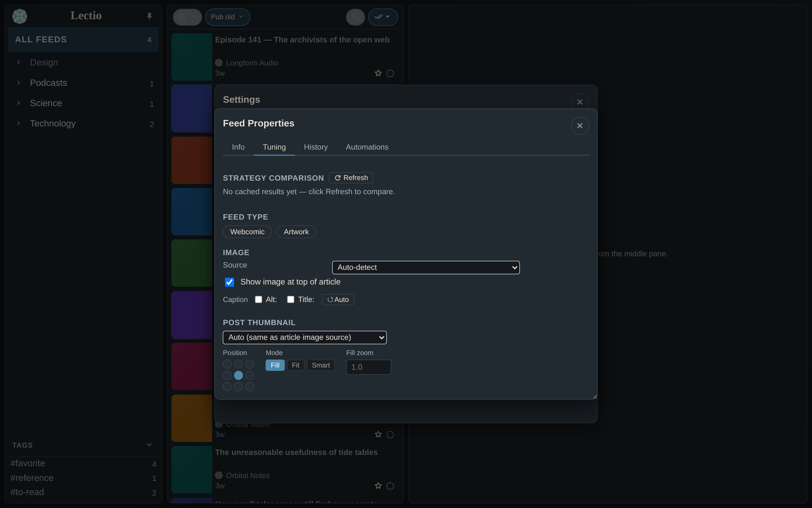The height and width of the screenshot is (508, 812).
Task: Uncheck Show image at top of article
Action: (x=230, y=282)
